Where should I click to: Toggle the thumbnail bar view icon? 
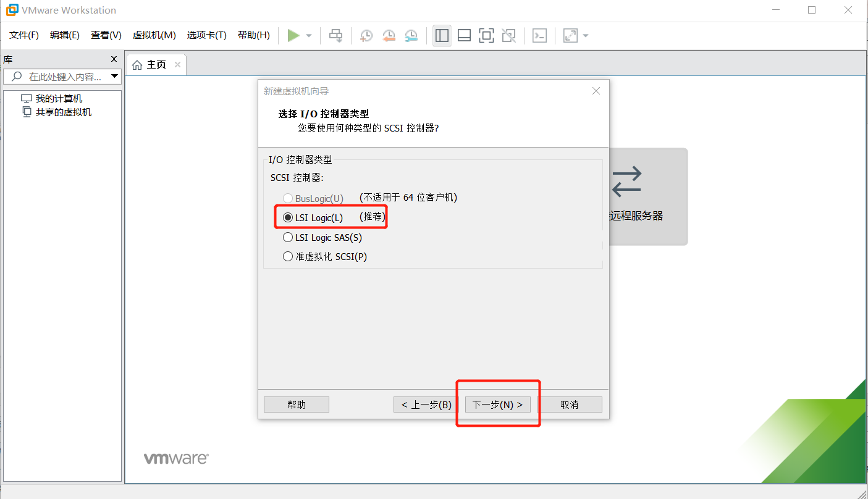[464, 36]
